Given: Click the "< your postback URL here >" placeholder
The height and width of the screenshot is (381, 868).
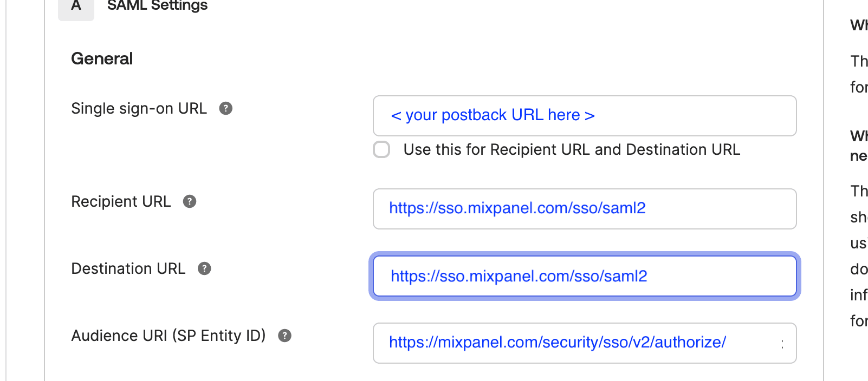Looking at the screenshot, I should click(493, 115).
